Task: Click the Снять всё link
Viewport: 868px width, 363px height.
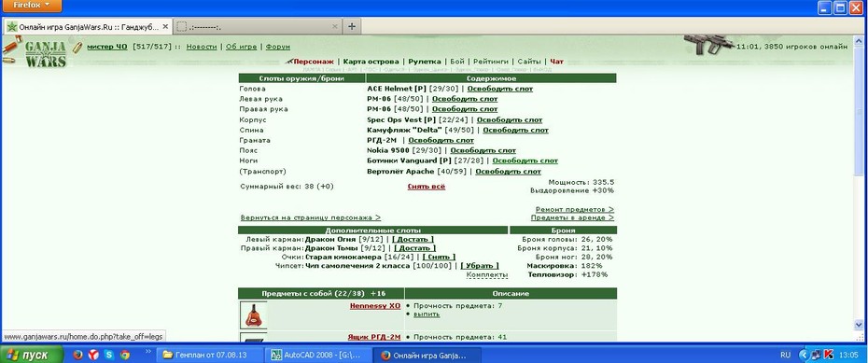Action: [x=427, y=187]
